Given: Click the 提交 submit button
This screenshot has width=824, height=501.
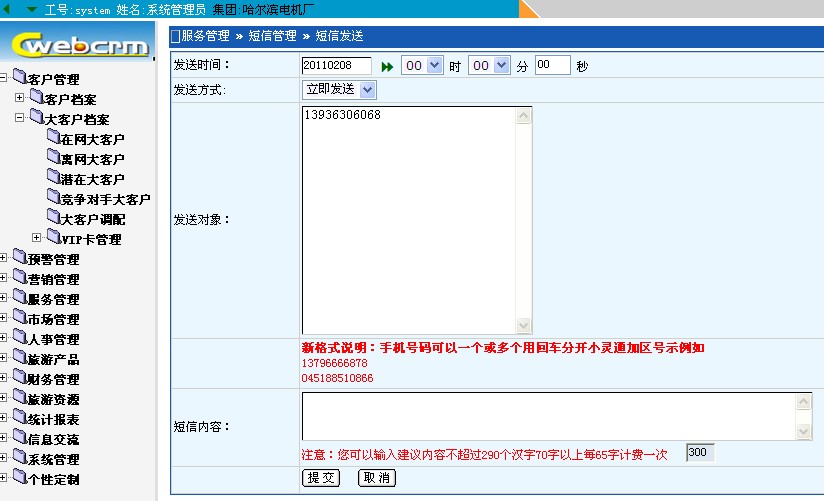Looking at the screenshot, I should click(321, 478).
